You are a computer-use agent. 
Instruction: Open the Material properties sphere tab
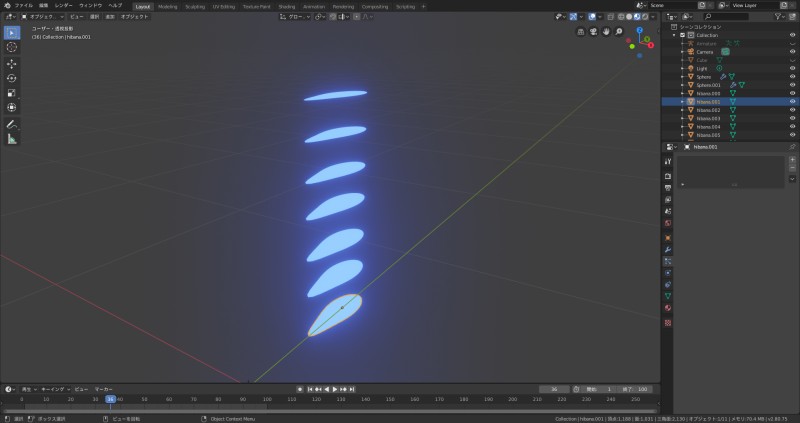point(668,308)
